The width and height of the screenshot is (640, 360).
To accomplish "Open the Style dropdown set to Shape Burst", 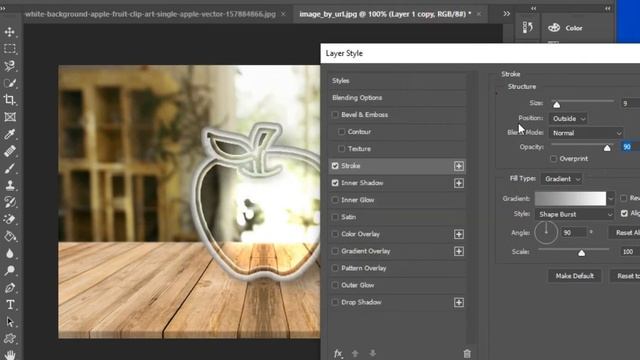I will (575, 214).
